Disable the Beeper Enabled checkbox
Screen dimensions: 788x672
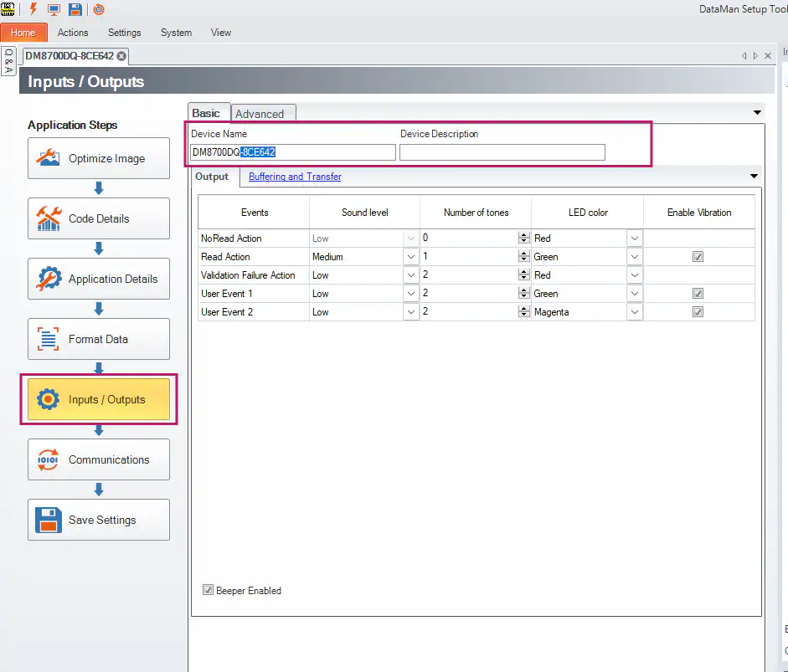coord(208,590)
